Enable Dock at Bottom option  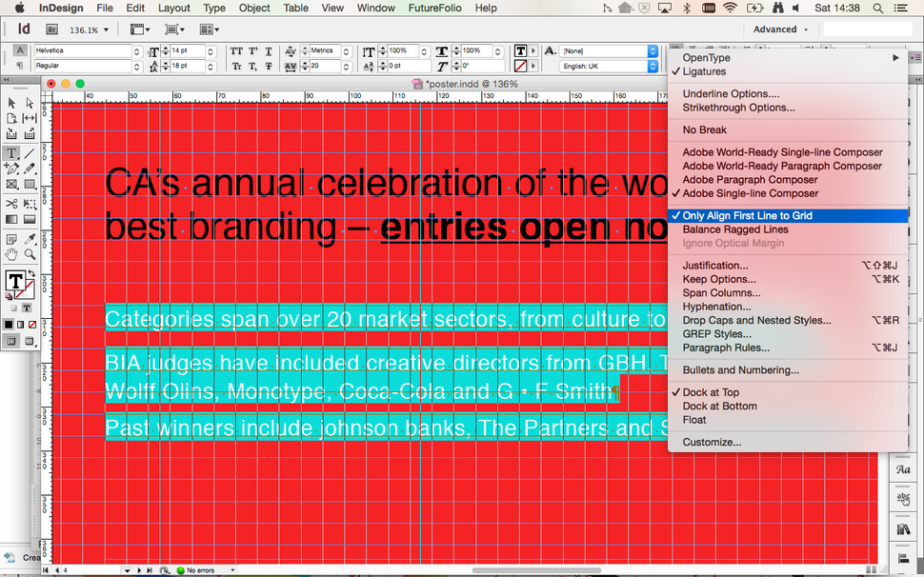(x=721, y=406)
